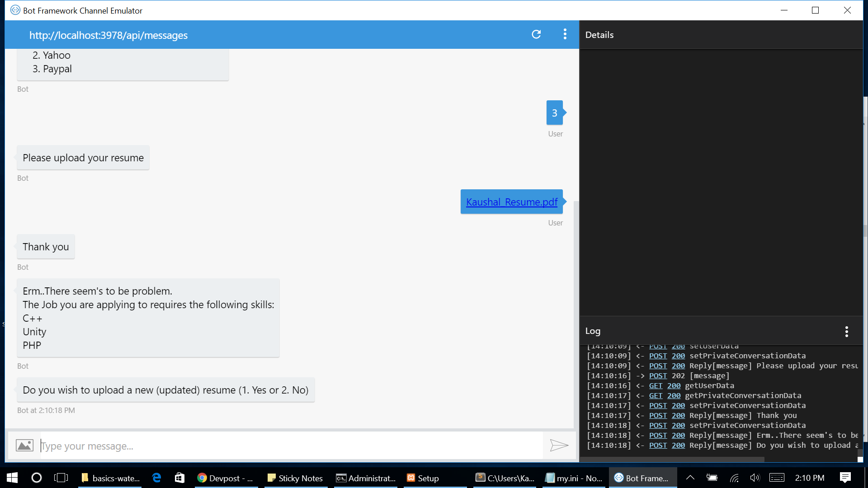Click the refresh conversation icon
This screenshot has height=488, width=868.
click(x=536, y=34)
